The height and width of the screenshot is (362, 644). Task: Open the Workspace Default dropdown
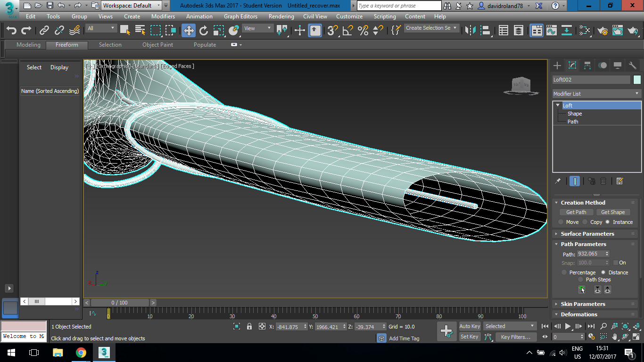point(132,6)
